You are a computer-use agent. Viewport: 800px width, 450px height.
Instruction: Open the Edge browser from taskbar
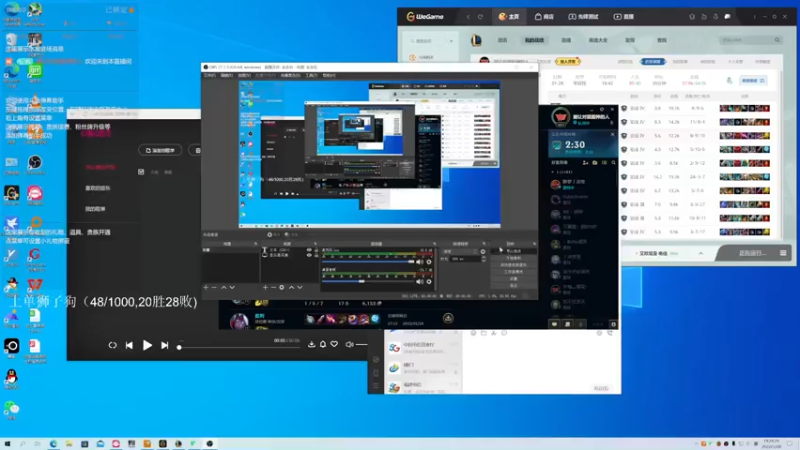53,444
